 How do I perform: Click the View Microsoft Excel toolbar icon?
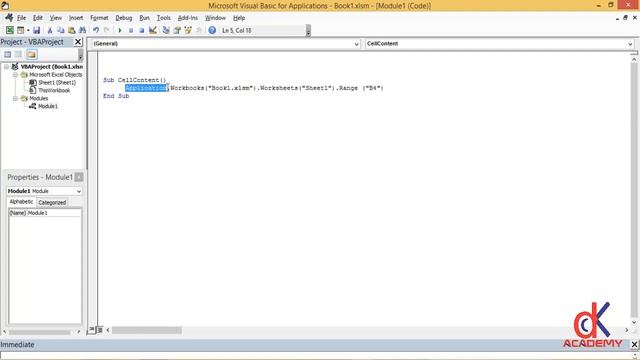pyautogui.click(x=9, y=30)
